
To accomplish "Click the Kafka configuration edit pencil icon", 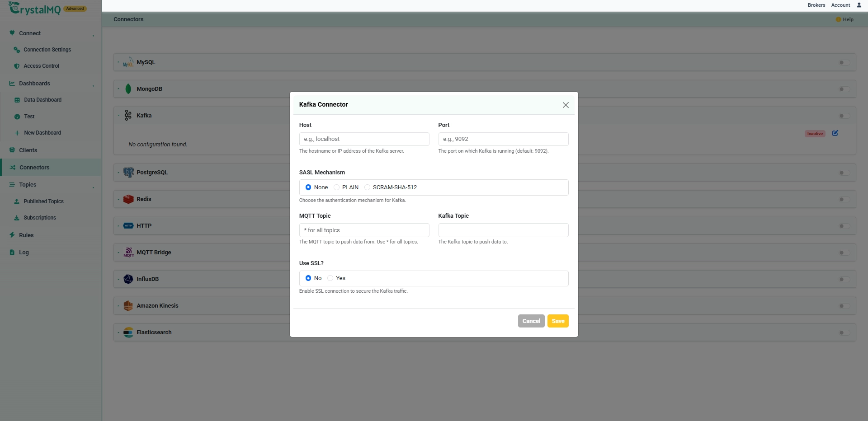I will click(835, 133).
